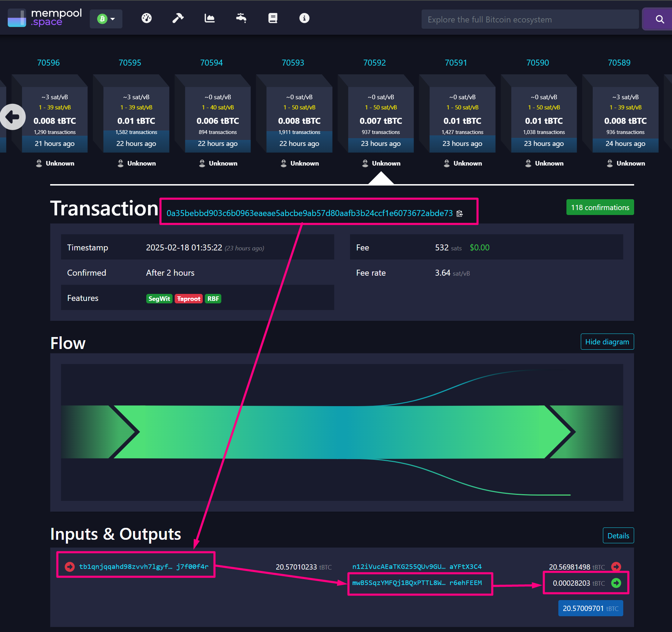Click the transaction ID hash link

click(x=310, y=213)
